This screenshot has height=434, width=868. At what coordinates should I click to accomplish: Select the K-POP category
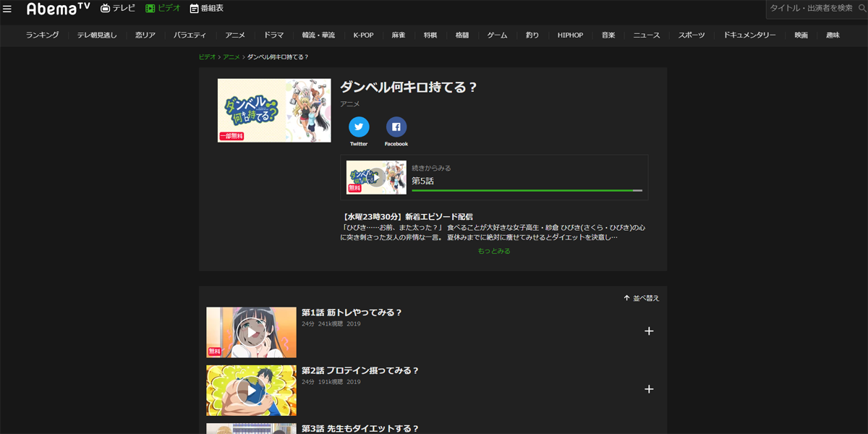(364, 35)
